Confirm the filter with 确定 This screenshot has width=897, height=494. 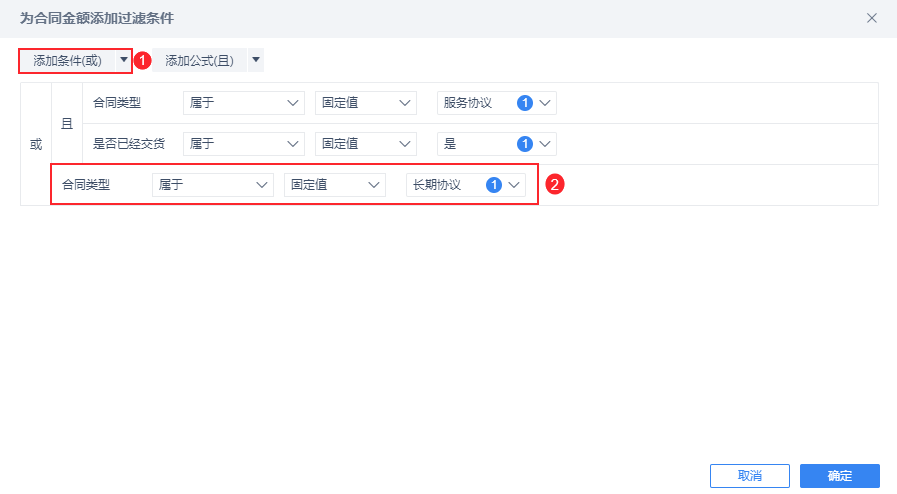(x=840, y=476)
